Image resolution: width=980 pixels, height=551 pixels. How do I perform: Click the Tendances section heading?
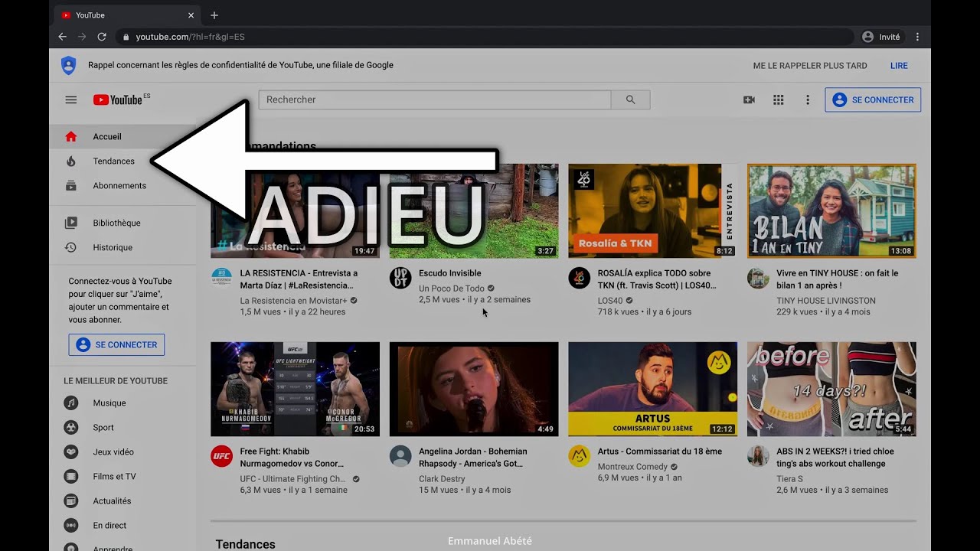(245, 544)
